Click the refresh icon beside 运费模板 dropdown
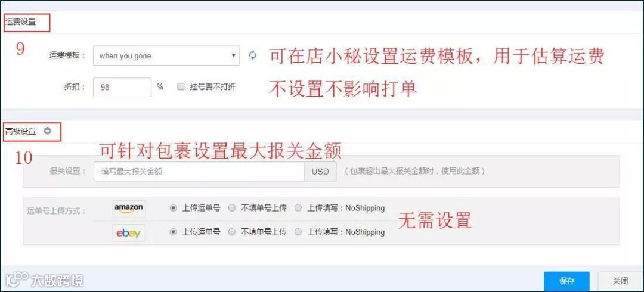Screen dimensions: 644x292 click(x=253, y=55)
